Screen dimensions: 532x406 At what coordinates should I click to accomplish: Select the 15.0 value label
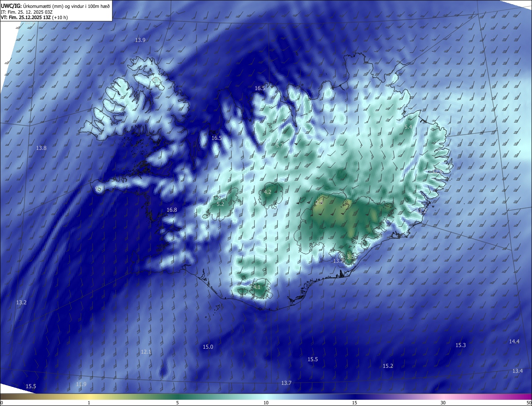click(x=208, y=347)
